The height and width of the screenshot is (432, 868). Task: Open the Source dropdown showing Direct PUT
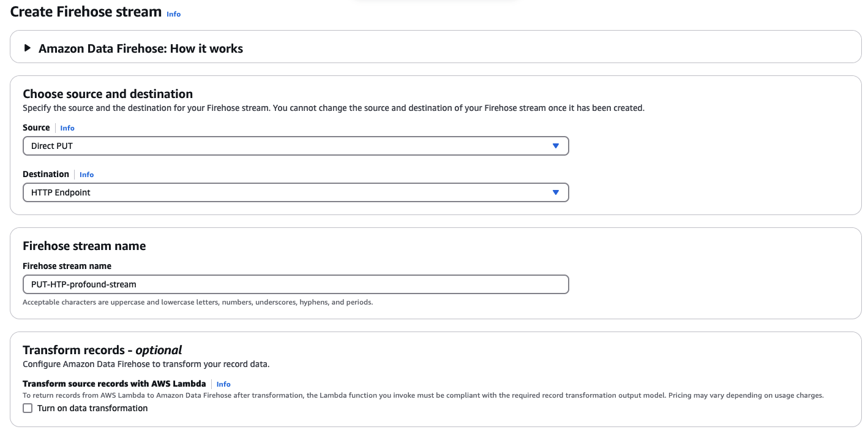click(296, 146)
